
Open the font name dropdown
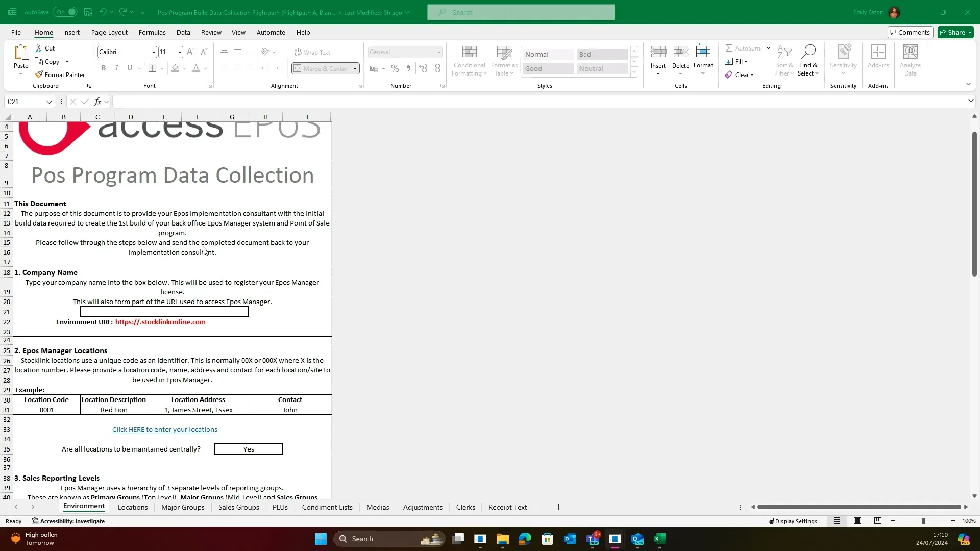(x=154, y=52)
